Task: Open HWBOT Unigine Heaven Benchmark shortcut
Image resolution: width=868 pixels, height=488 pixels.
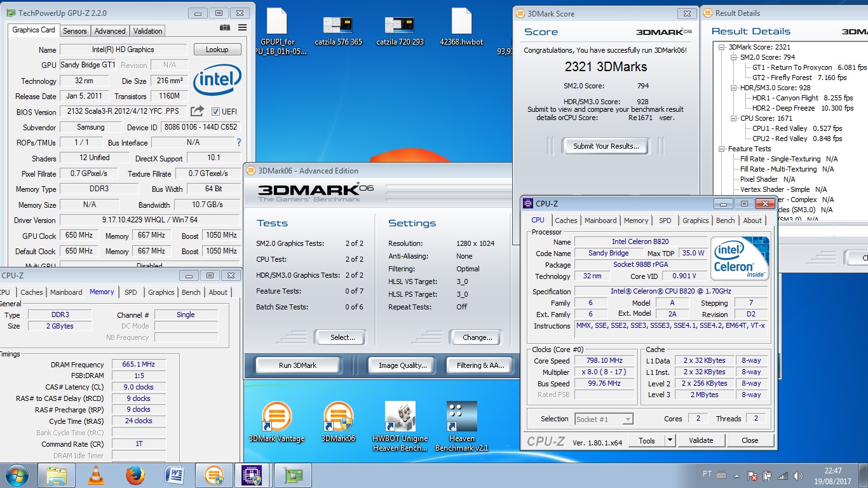Action: point(400,426)
